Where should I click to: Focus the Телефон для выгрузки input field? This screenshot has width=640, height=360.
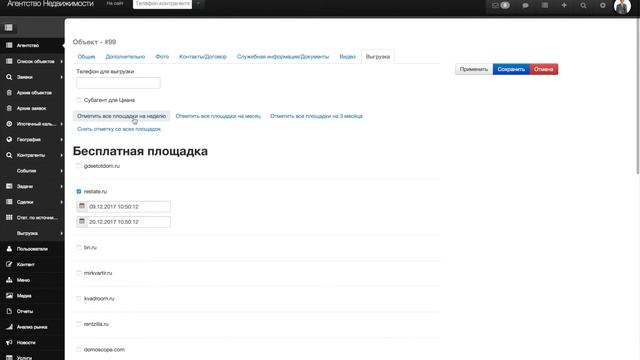pyautogui.click(x=118, y=83)
